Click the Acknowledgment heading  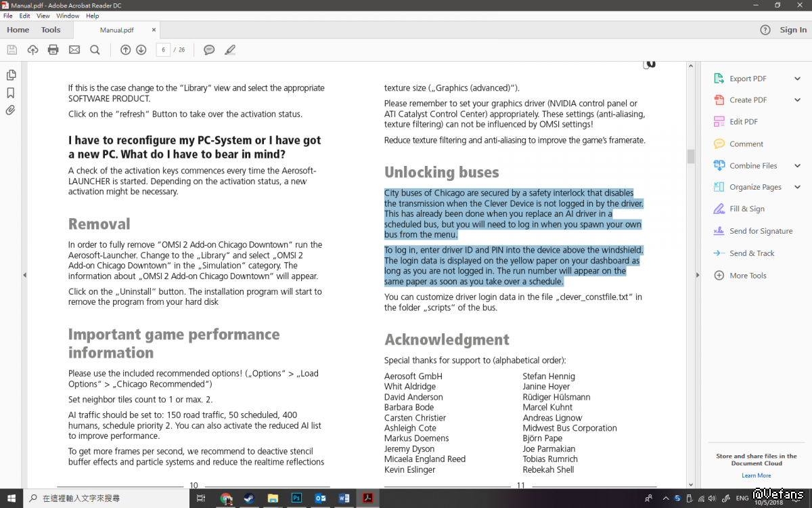tap(447, 339)
